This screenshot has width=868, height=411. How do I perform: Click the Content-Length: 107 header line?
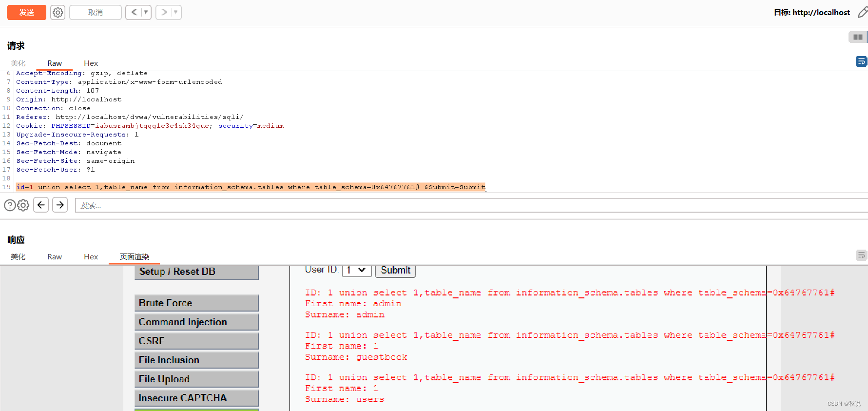(58, 91)
